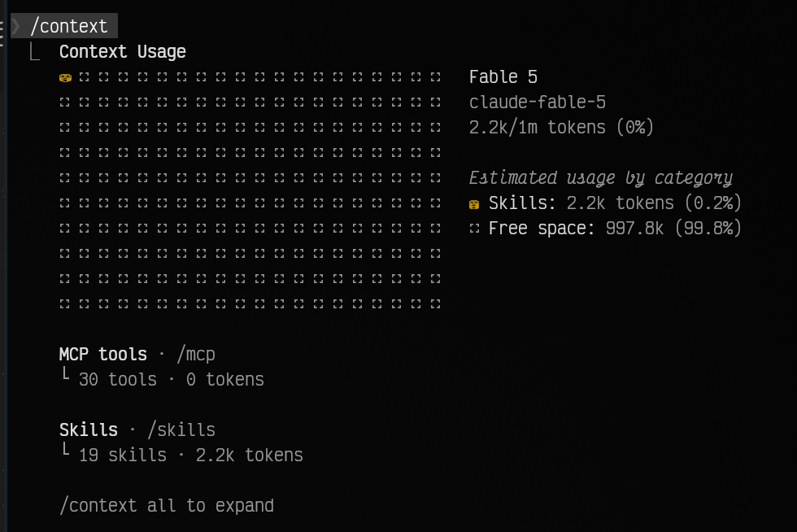This screenshot has height=532, width=797.
Task: Click the Skills section heading
Action: click(x=89, y=430)
